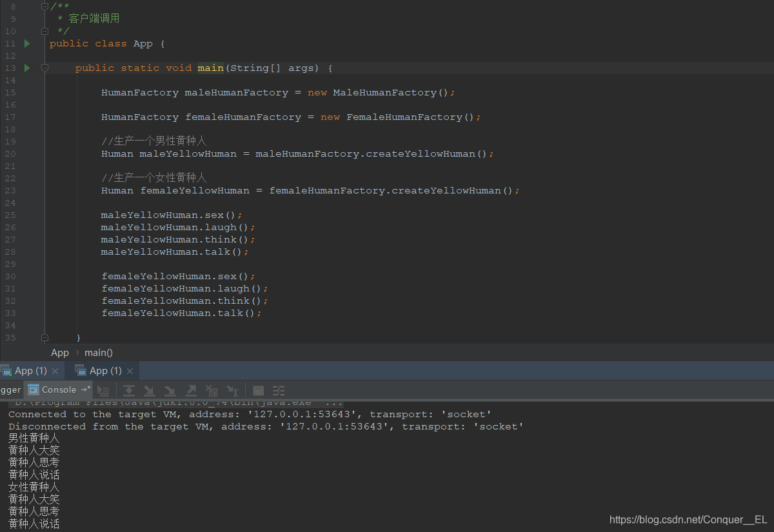Click the maleHumanFactory variable declaration on line 15
Screen dimensions: 774x532
tap(236, 92)
